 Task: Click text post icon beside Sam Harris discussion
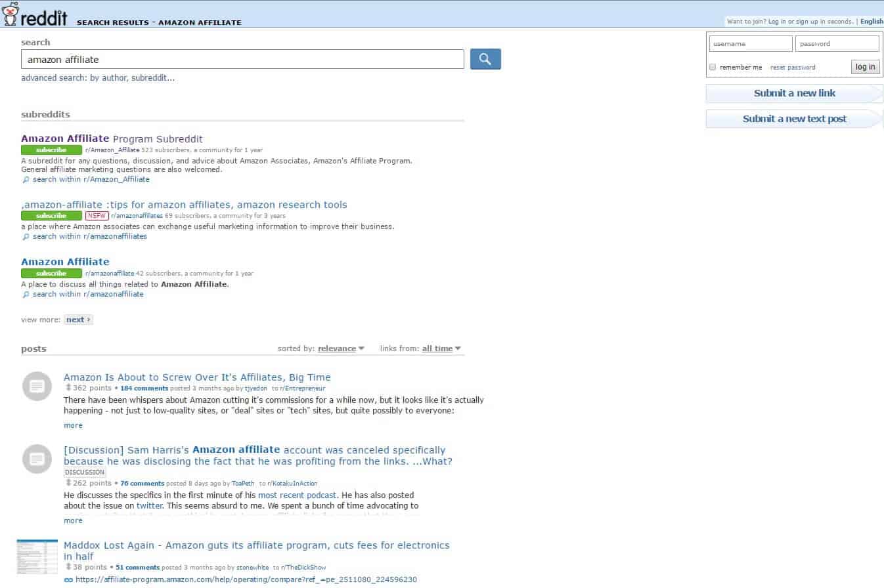pos(37,459)
